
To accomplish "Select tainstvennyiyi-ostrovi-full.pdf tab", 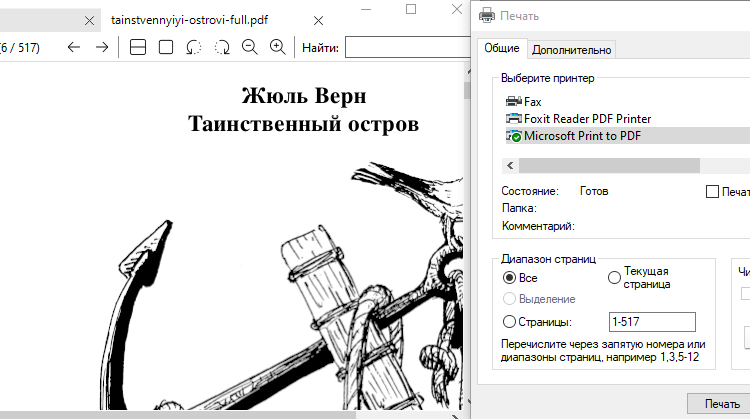I will pos(189,20).
